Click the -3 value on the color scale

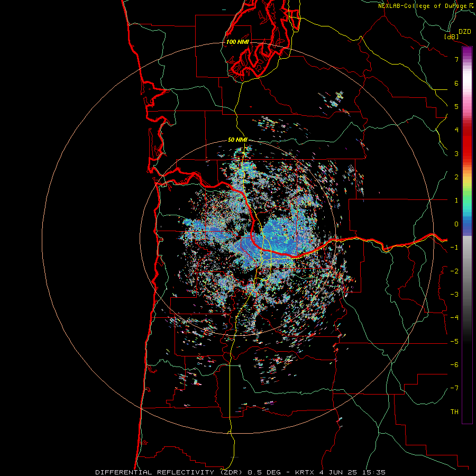pos(454,295)
